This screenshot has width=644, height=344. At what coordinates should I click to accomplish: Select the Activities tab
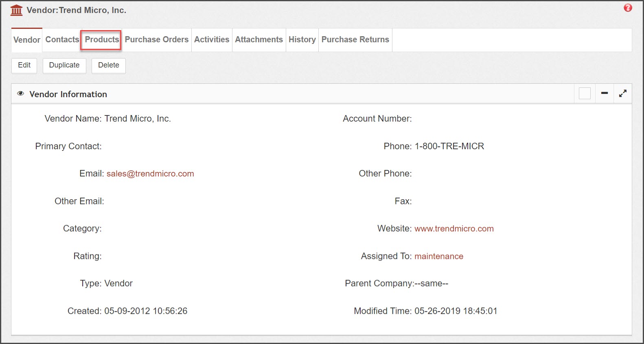(212, 39)
